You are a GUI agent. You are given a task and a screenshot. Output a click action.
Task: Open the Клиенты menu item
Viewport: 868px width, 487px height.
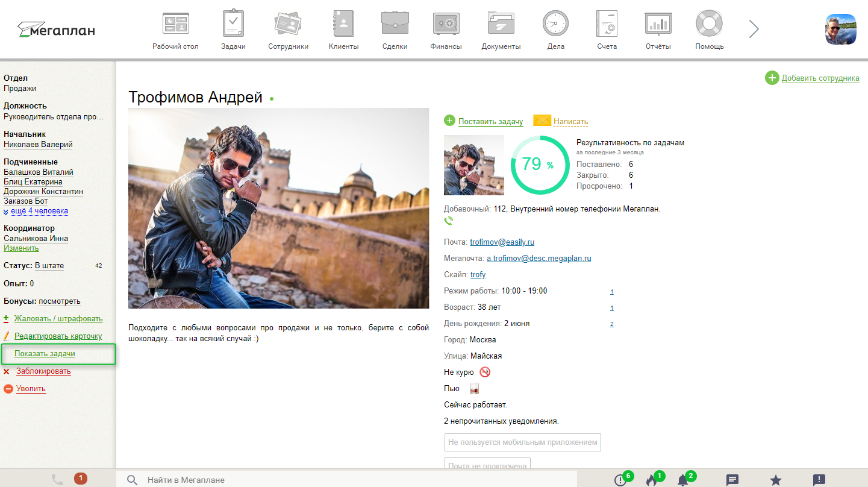click(343, 24)
